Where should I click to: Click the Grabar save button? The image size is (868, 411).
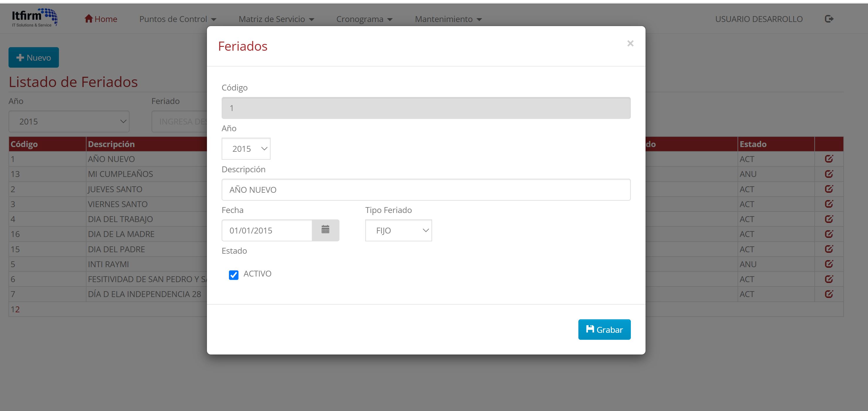coord(604,330)
